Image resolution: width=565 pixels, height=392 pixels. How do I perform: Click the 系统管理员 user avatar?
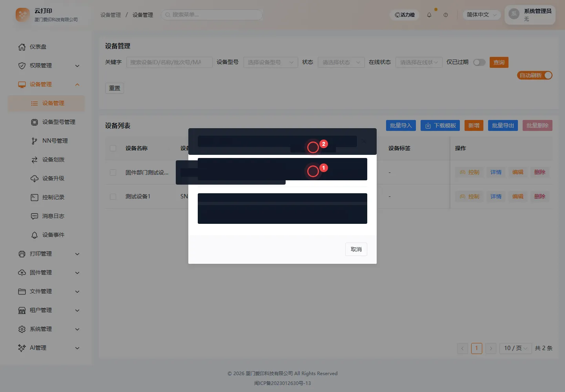tap(514, 14)
